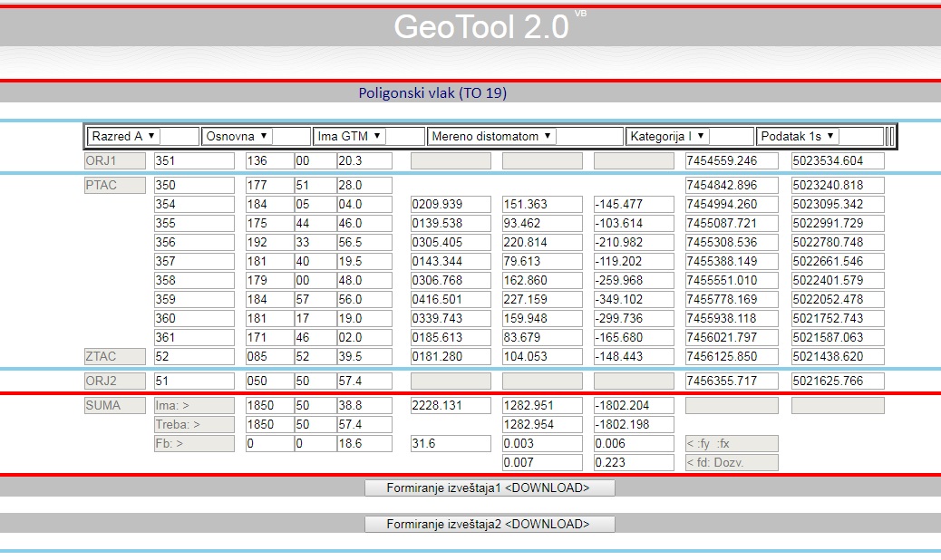Expand the Mereno distomatom dropdown
Image resolution: width=941 pixels, height=560 pixels.
(x=490, y=136)
